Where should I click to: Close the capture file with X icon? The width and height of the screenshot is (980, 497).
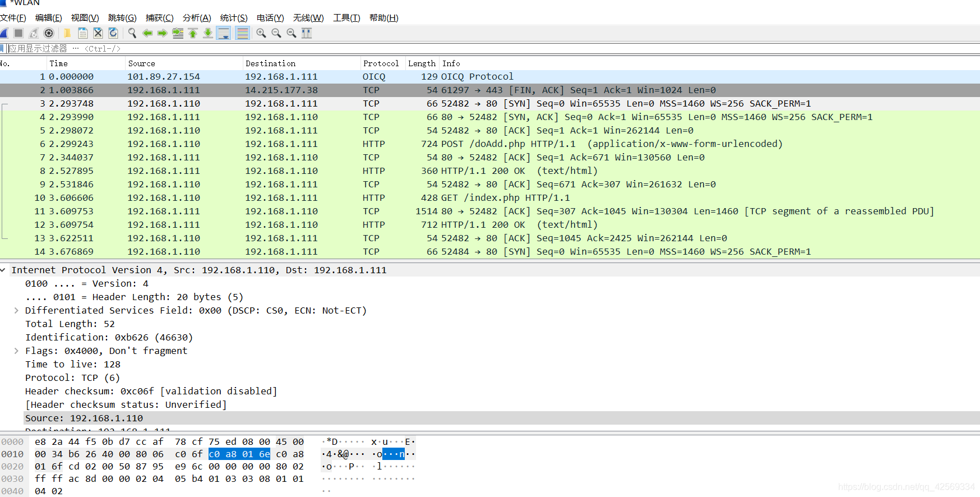click(x=98, y=33)
